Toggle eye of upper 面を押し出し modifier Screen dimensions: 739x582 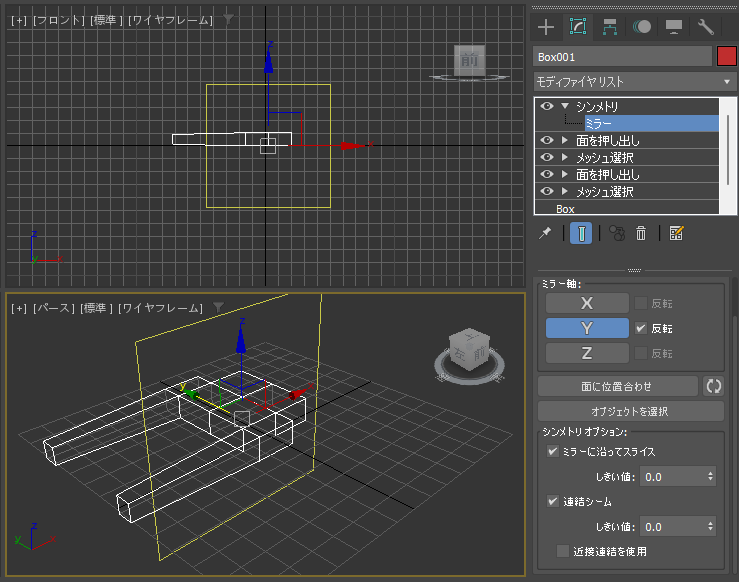547,140
